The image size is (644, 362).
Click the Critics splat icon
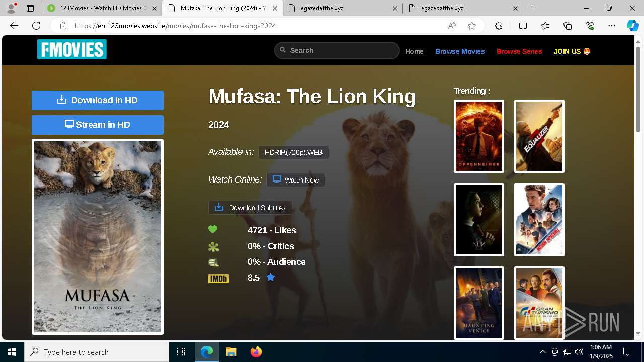(213, 246)
